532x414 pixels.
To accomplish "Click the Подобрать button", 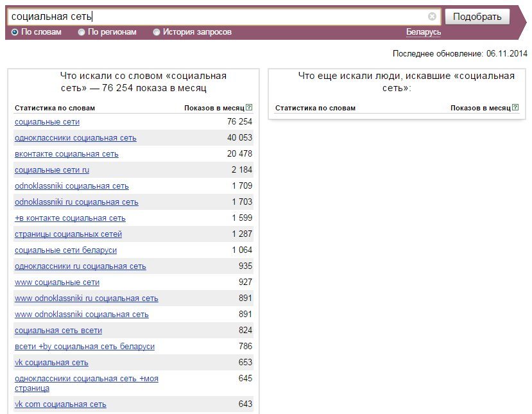I will pos(477,17).
